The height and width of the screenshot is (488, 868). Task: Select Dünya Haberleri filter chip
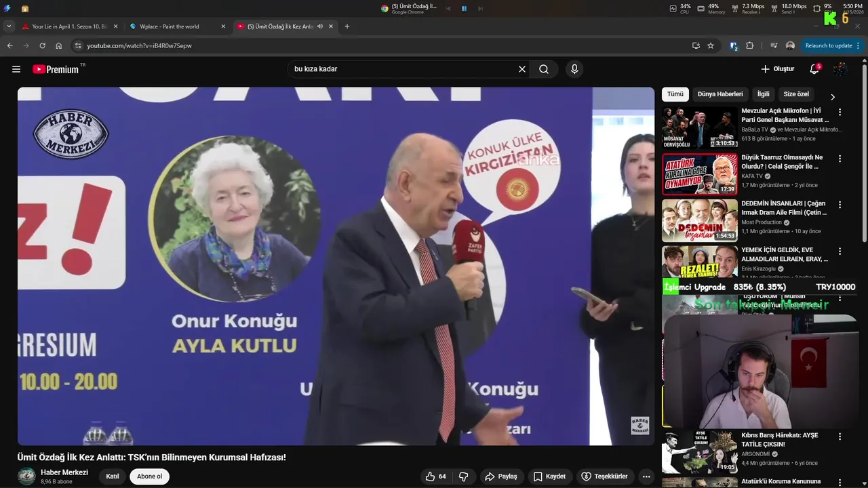pyautogui.click(x=720, y=94)
